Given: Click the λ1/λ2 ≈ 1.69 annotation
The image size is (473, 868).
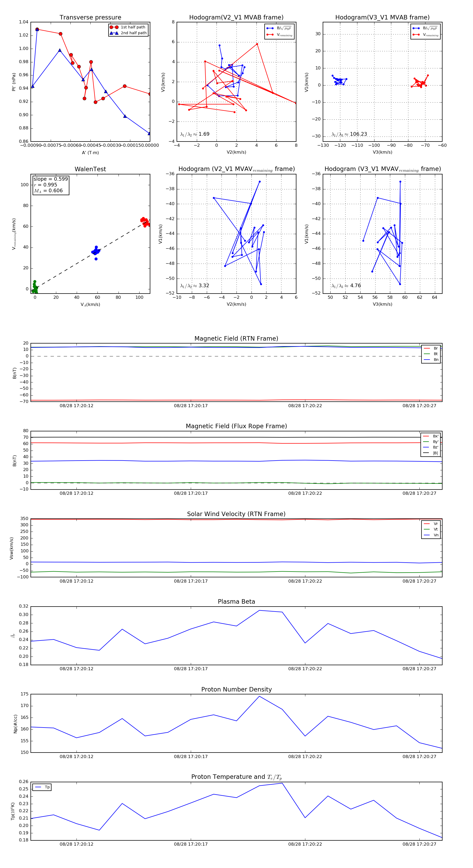Looking at the screenshot, I should coord(194,134).
